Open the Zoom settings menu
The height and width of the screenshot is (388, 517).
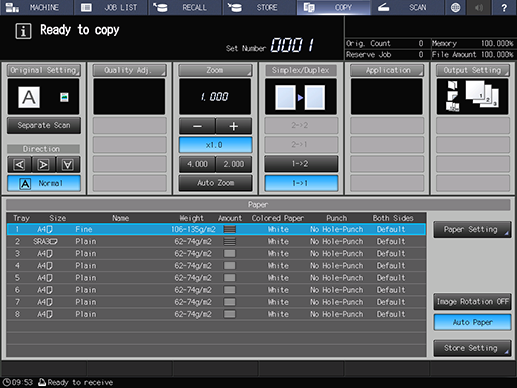coord(215,70)
